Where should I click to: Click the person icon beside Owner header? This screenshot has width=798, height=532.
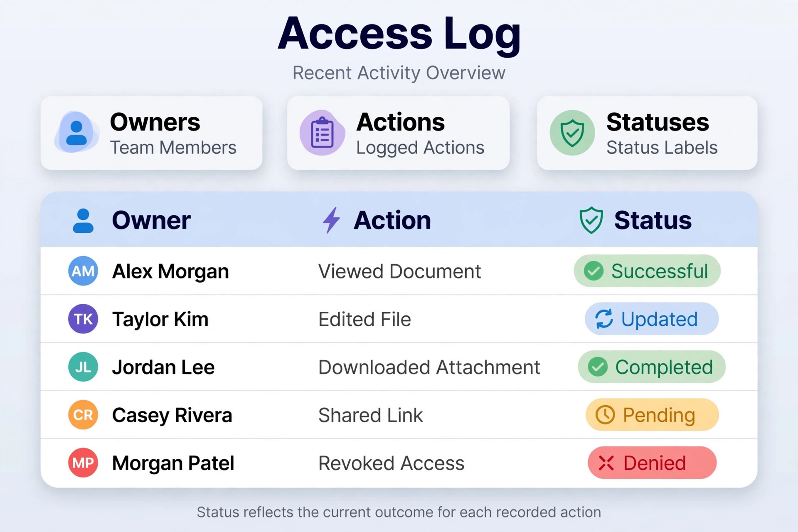[83, 220]
